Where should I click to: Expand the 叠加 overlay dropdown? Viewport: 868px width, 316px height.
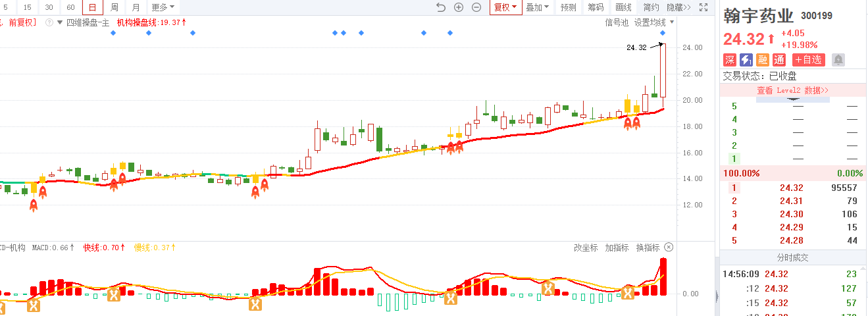537,8
